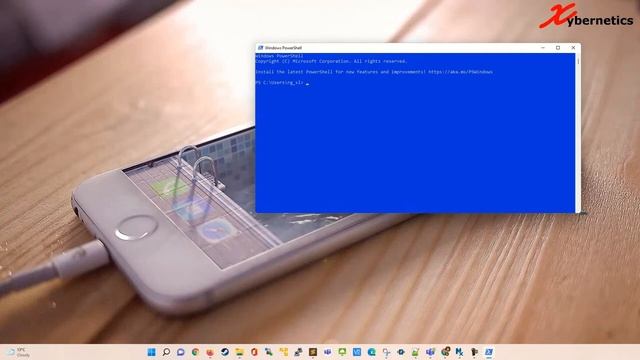Launch Google Chrome from taskbar
The width and height of the screenshot is (640, 360).
pyautogui.click(x=196, y=352)
